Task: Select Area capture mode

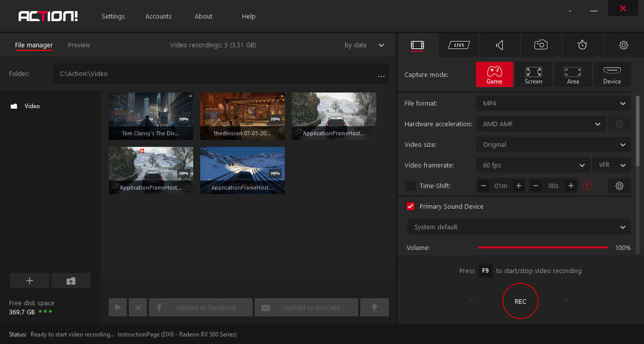Action: click(573, 74)
